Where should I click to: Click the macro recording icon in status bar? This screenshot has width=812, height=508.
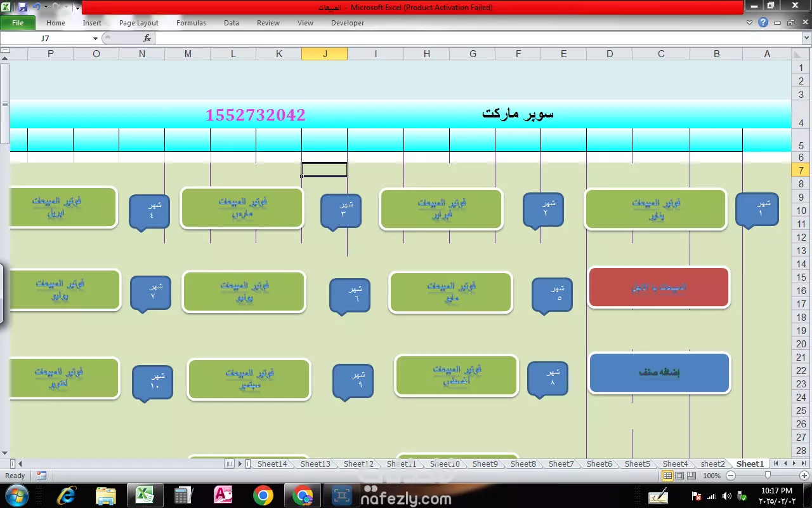pyautogui.click(x=41, y=476)
